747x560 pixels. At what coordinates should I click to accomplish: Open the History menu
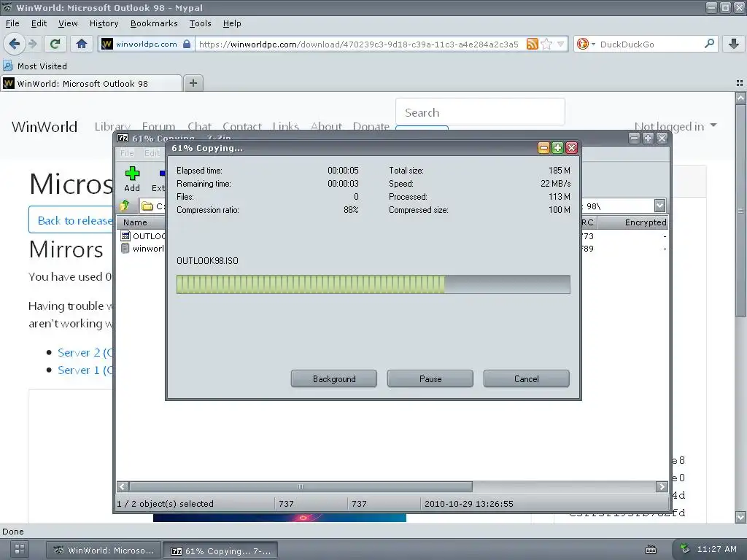point(104,23)
